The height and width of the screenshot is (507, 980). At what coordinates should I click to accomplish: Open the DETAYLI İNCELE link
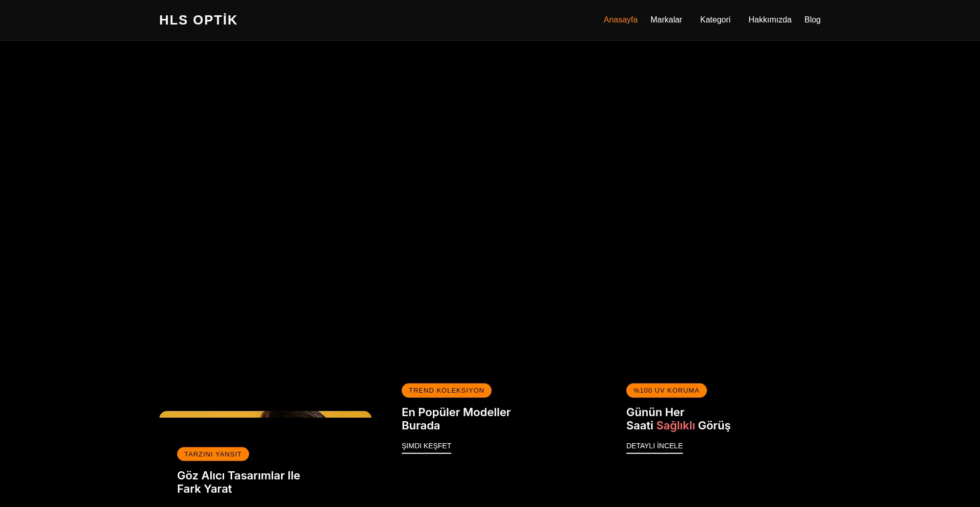pyautogui.click(x=654, y=446)
